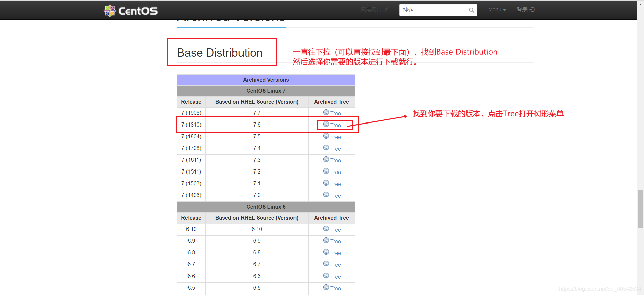Image resolution: width=644 pixels, height=295 pixels.
Task: Select RHEL version 7.3 cell
Action: 257,160
